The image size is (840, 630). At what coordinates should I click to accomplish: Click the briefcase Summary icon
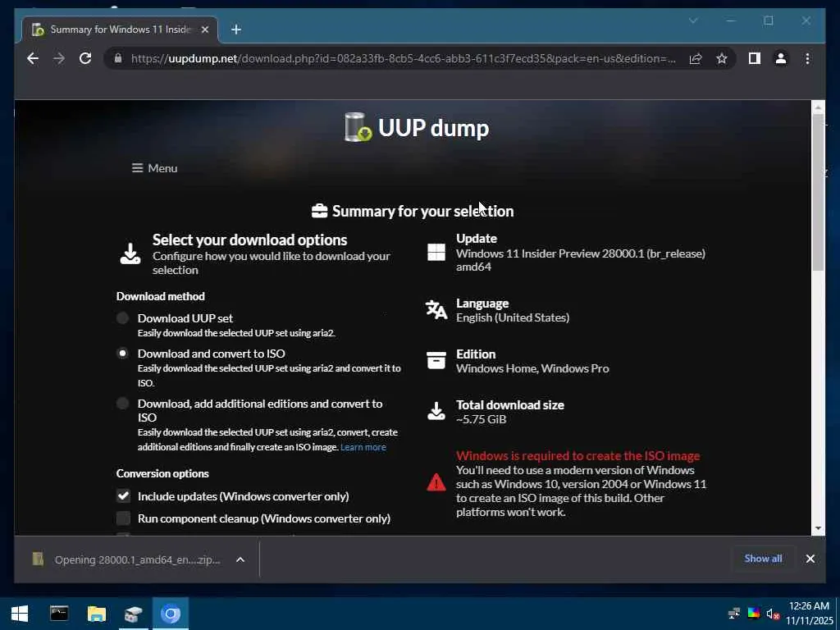(319, 211)
